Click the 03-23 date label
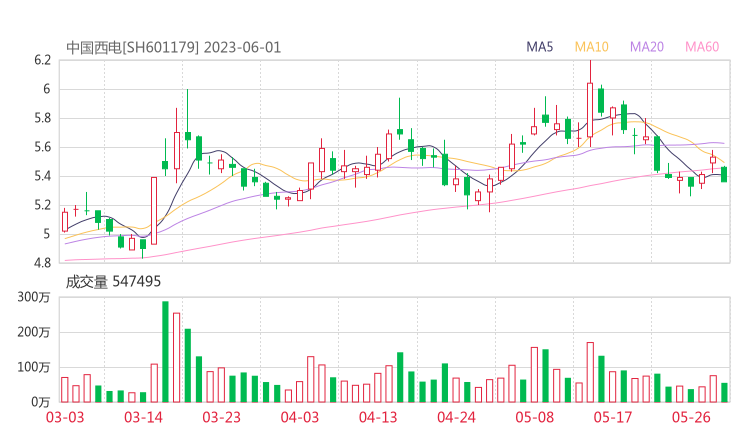 point(221,417)
